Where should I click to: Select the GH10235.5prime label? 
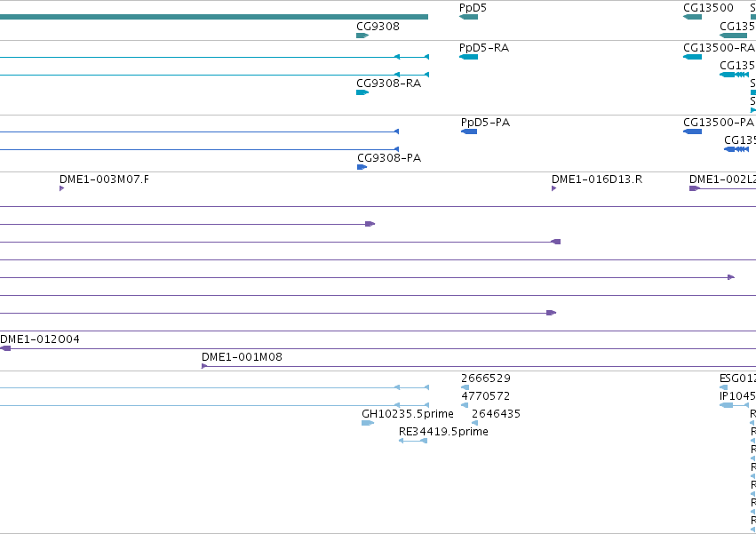408,413
